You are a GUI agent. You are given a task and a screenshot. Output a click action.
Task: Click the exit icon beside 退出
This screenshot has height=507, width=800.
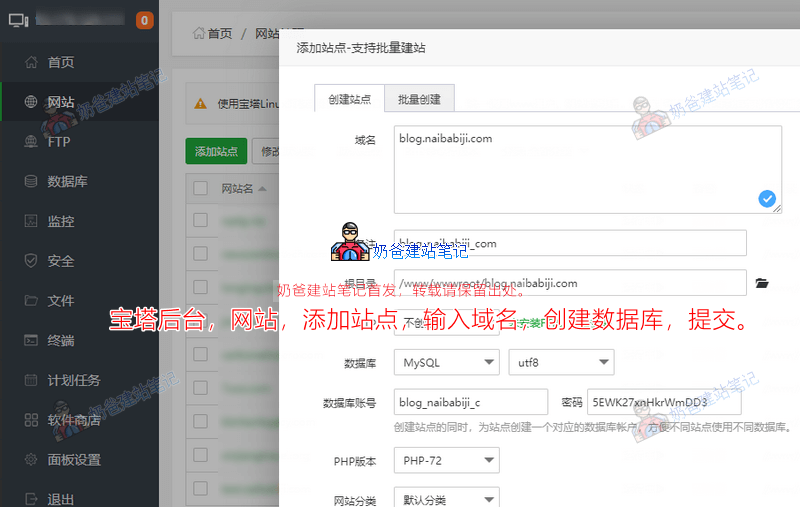click(x=31, y=499)
